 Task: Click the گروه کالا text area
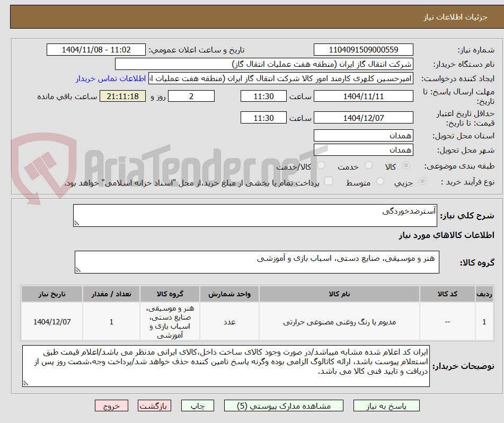point(257,262)
